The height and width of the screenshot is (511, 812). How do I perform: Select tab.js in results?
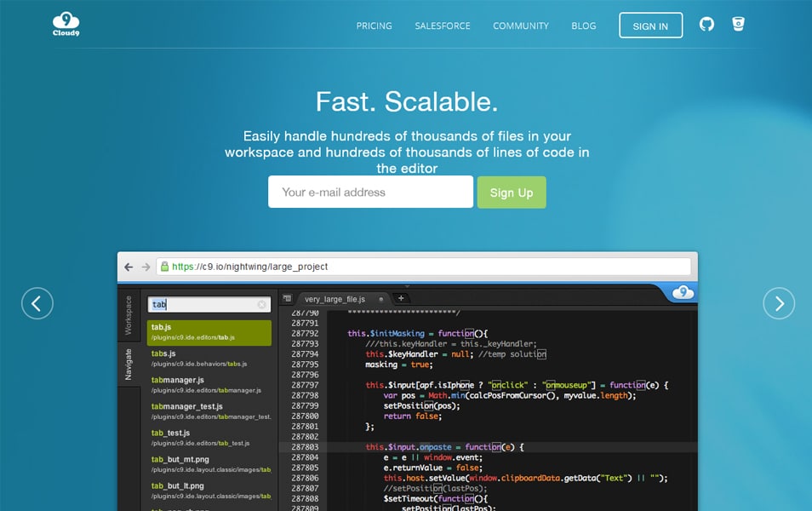pyautogui.click(x=209, y=332)
